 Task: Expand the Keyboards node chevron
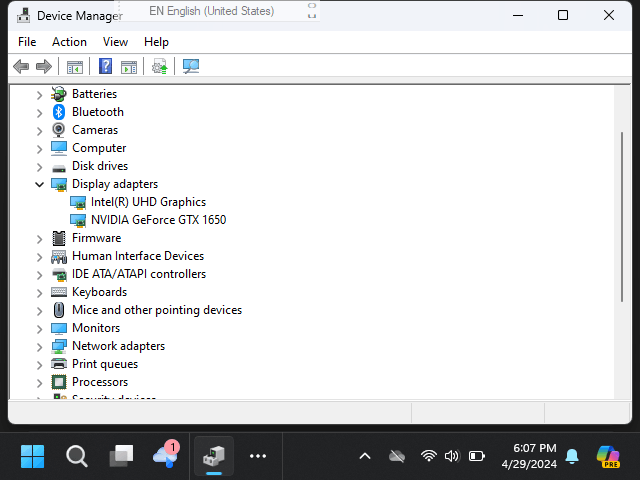(x=39, y=293)
